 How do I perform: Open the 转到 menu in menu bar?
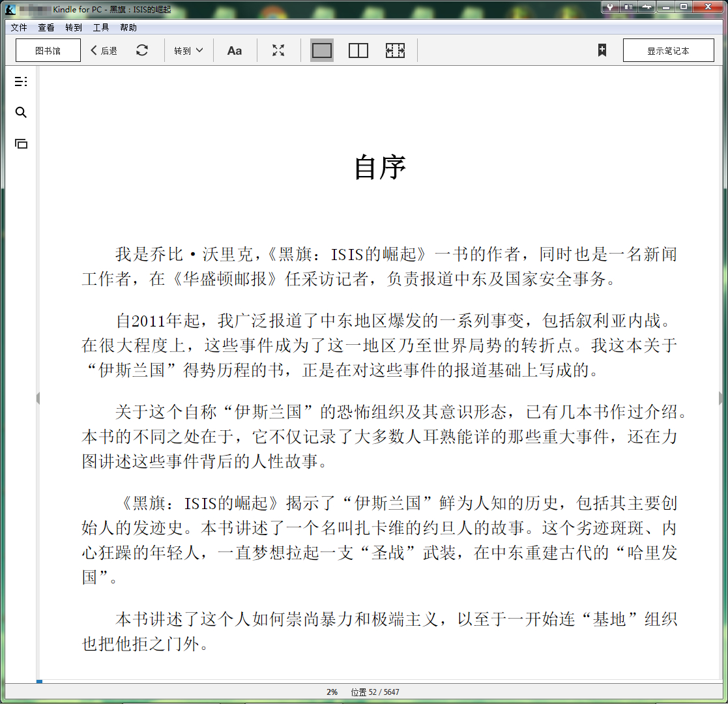click(74, 27)
